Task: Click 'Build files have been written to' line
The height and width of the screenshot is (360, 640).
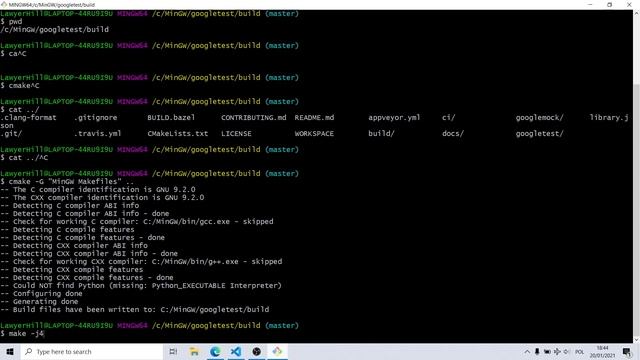Action: (135, 309)
